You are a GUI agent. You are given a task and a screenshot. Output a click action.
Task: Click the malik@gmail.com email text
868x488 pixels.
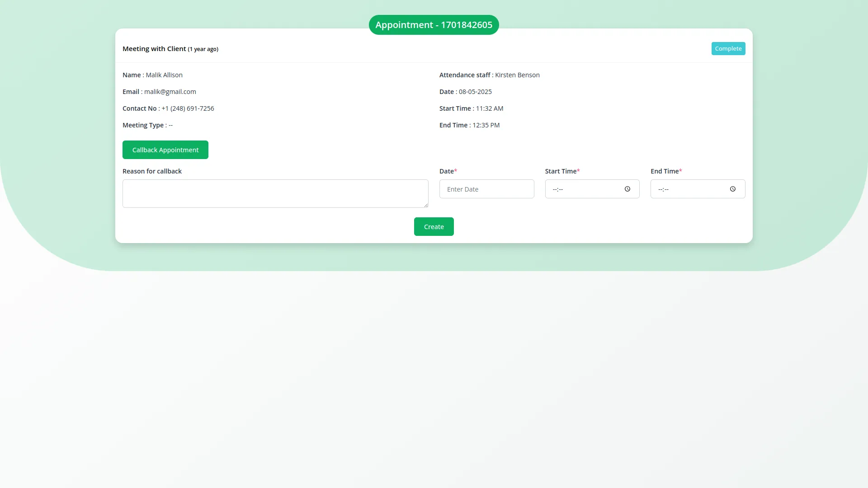[x=170, y=92]
